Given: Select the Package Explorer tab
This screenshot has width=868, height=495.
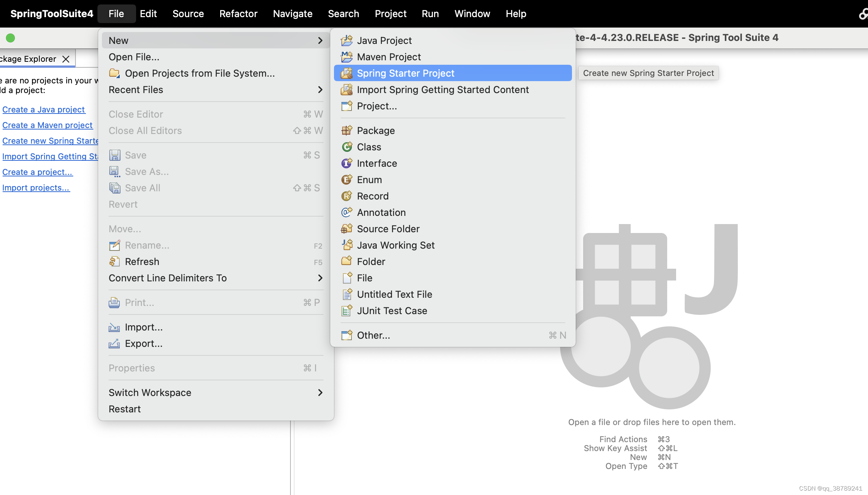Looking at the screenshot, I should [28, 59].
